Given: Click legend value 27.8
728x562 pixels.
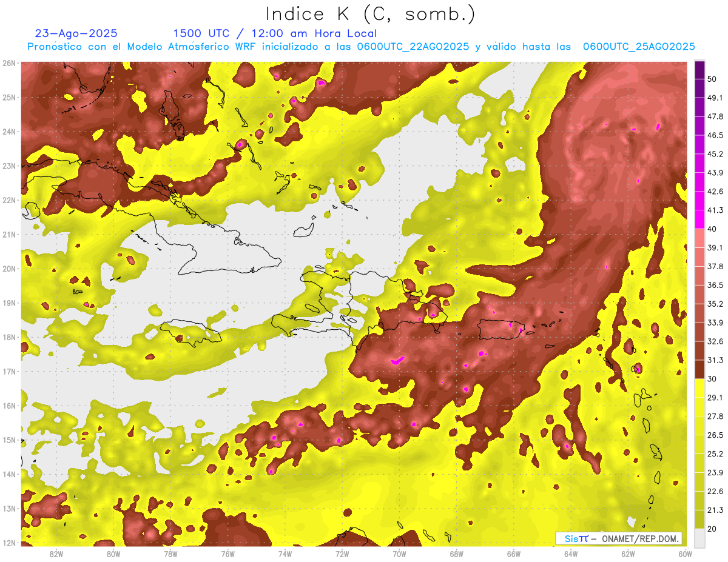Looking at the screenshot, I should point(715,416).
